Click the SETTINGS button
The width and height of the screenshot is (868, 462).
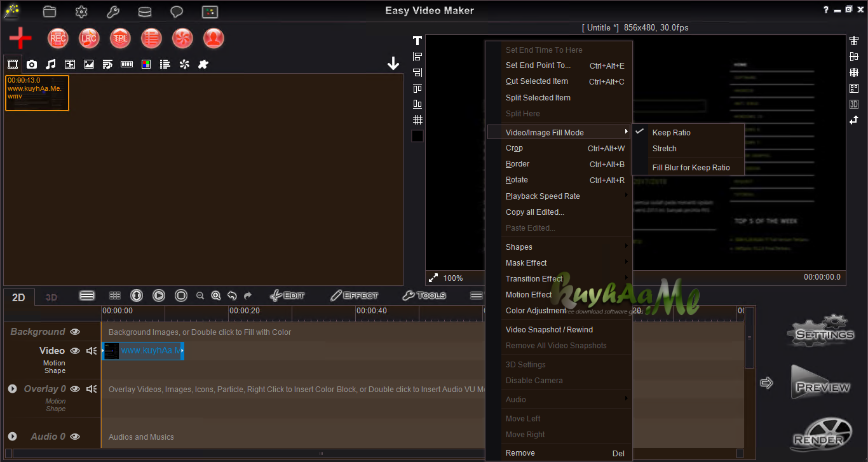822,331
